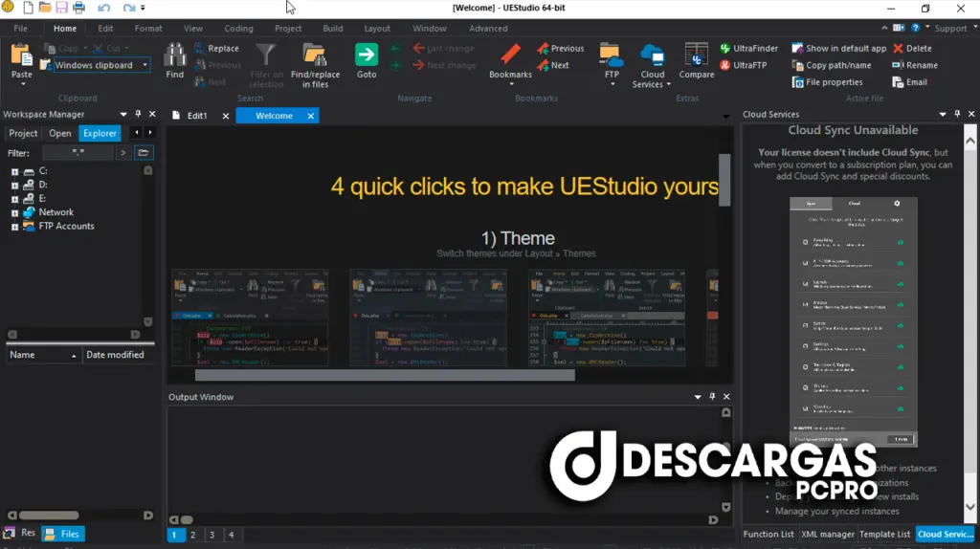Open Output Window options dropdown

click(698, 397)
